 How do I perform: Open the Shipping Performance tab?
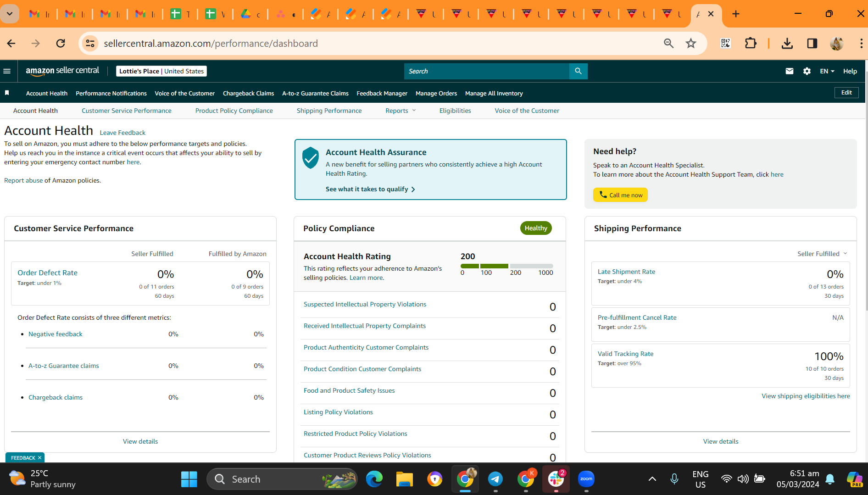pyautogui.click(x=329, y=111)
